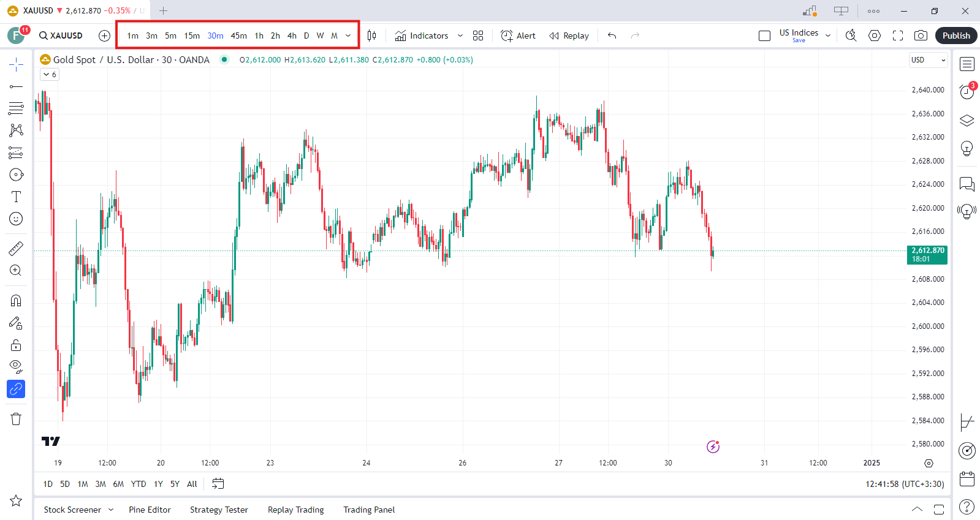The height and width of the screenshot is (520, 980).
Task: Activate the zoom in tool
Action: point(16,270)
